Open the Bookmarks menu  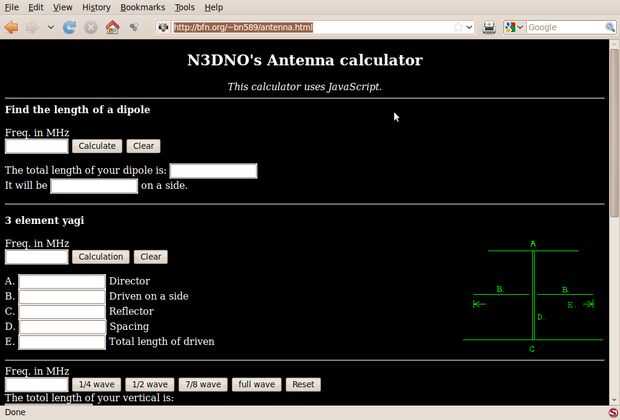[142, 7]
